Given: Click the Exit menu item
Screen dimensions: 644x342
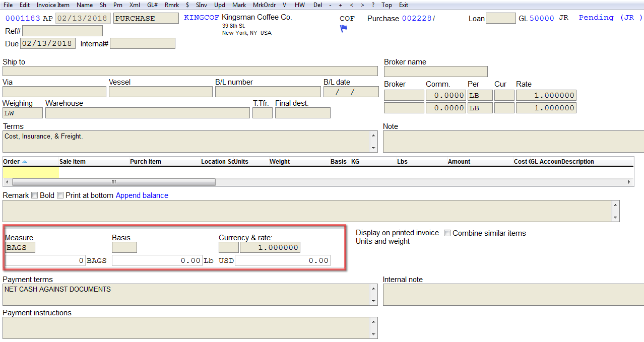Looking at the screenshot, I should (x=404, y=5).
